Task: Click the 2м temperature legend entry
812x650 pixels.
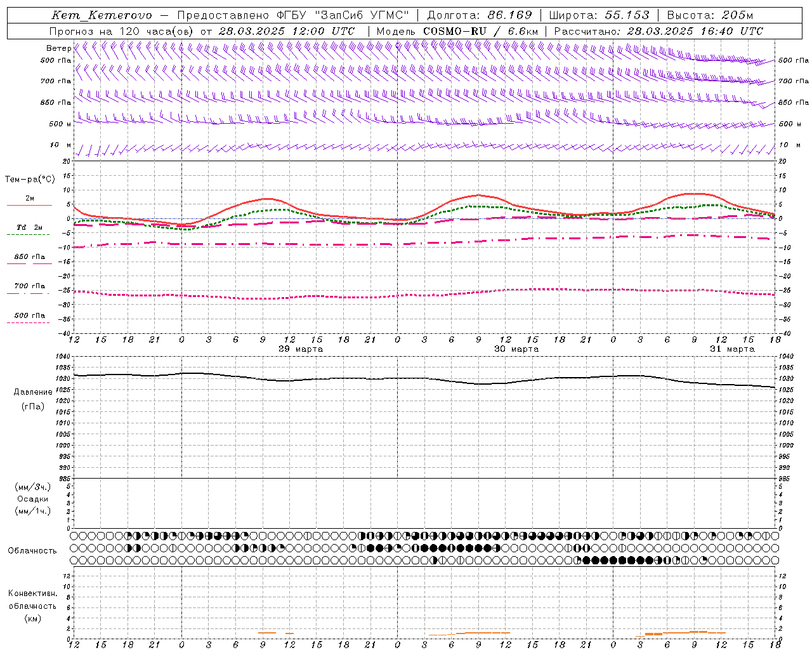Action: (x=30, y=198)
